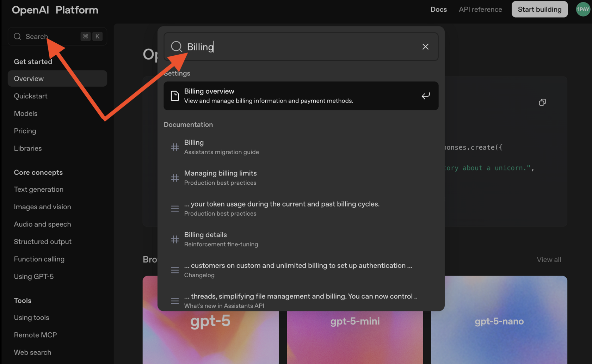Click the hash icon next to Billing result

pos(175,147)
